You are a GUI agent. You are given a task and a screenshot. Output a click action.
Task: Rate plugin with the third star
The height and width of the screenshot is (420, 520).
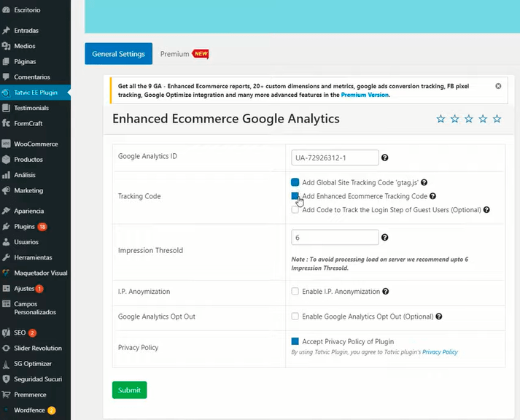click(x=469, y=119)
